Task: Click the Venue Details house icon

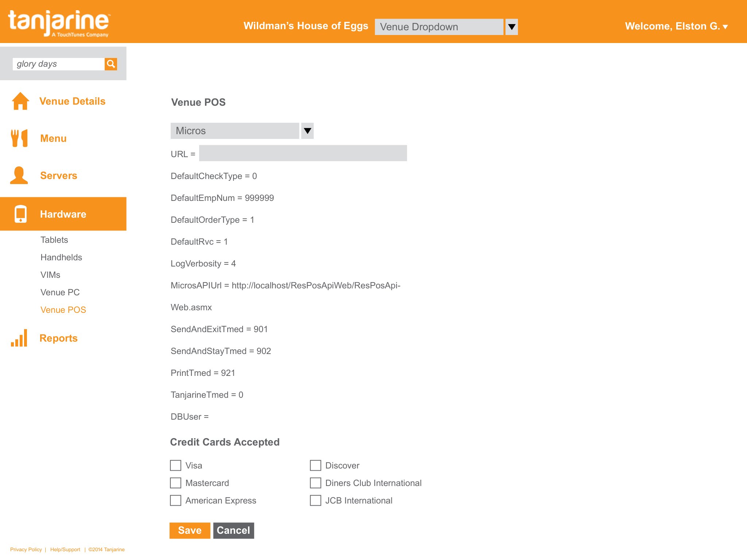Action: [20, 101]
